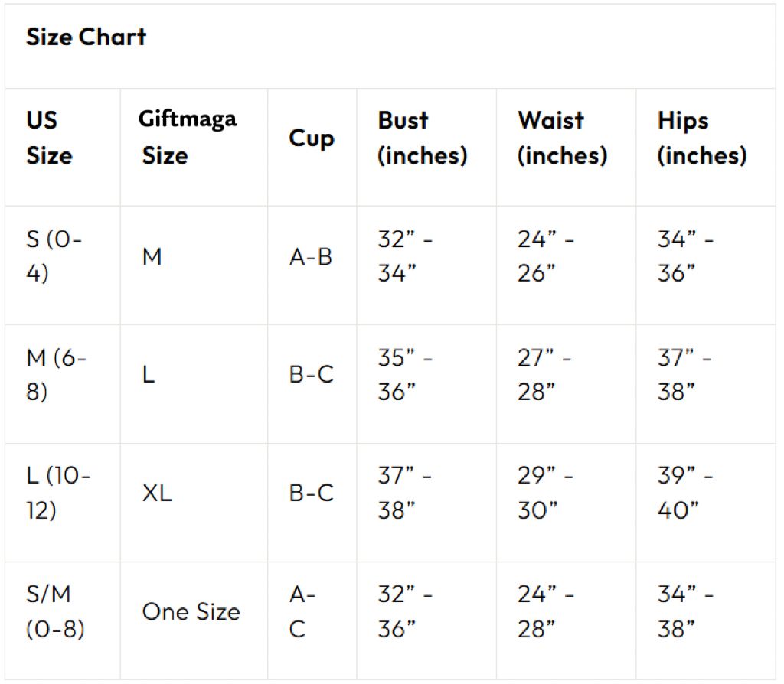
Task: Select the 35" - 36" bust cell
Action: coord(405,375)
